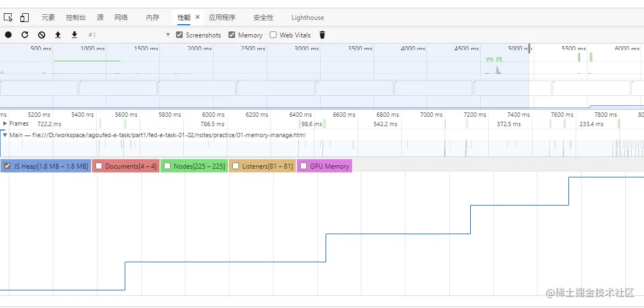Click the save profile download icon
Screen dimensions: 644x308
(x=74, y=35)
